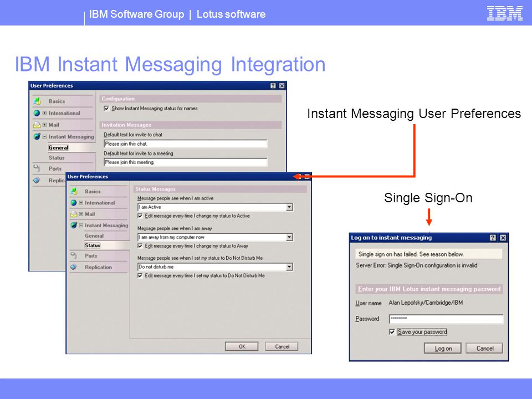532x399 pixels.
Task: Toggle Edit message for Do Not Disturb Me status
Action: tap(140, 275)
